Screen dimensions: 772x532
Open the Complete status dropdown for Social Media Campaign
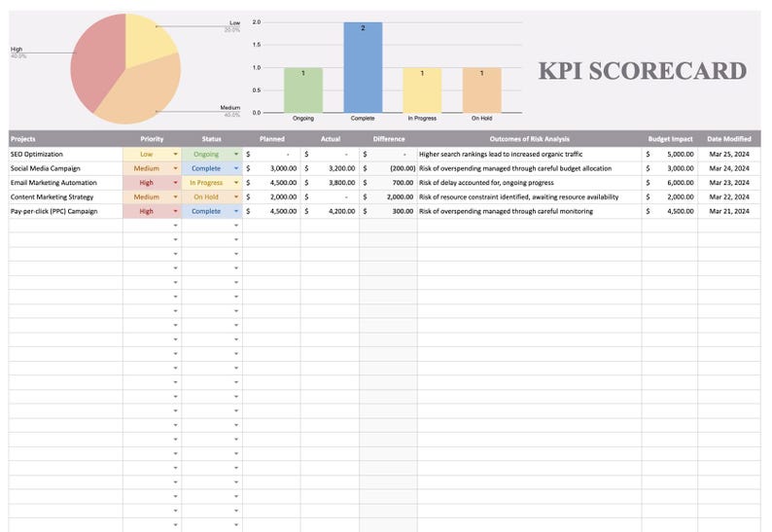pyautogui.click(x=236, y=168)
